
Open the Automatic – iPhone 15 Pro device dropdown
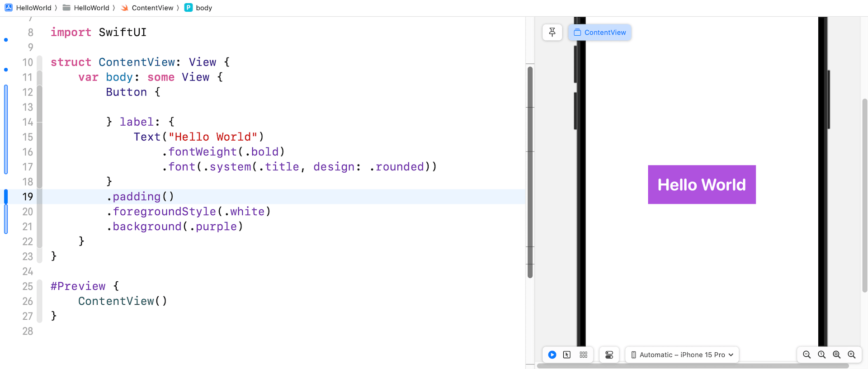(x=682, y=355)
